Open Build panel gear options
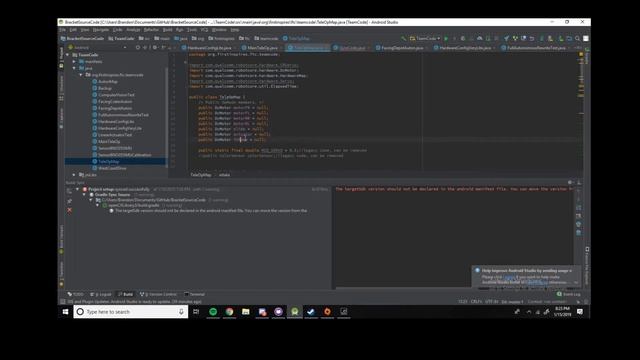Viewport: 640px width, 360px height. click(x=570, y=182)
